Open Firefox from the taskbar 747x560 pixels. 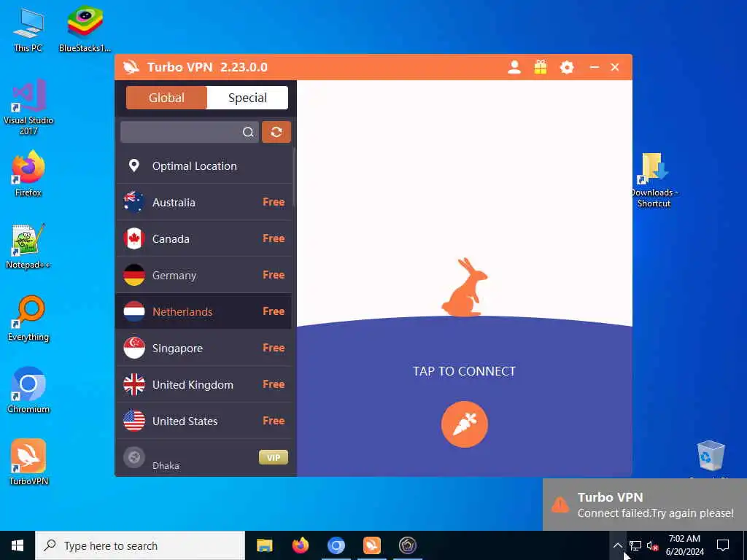(x=300, y=545)
